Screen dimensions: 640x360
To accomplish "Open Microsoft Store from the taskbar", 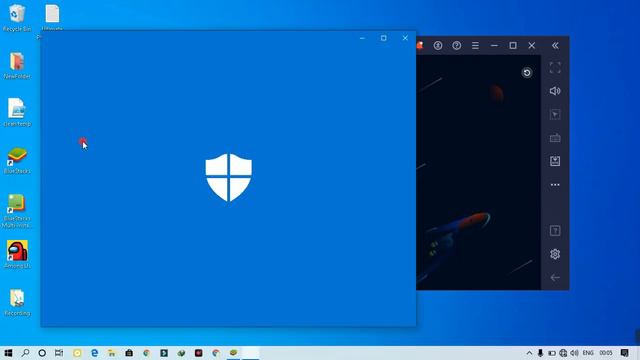I will pyautogui.click(x=129, y=353).
